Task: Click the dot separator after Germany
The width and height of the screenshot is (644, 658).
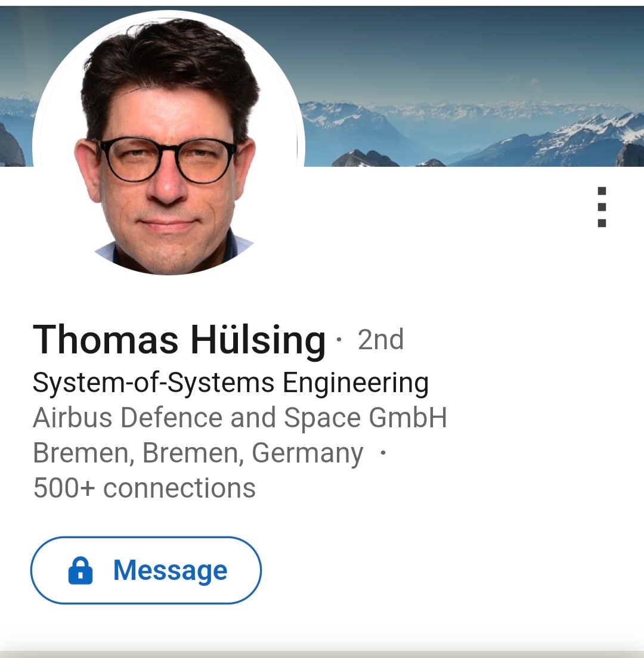Action: click(382, 453)
